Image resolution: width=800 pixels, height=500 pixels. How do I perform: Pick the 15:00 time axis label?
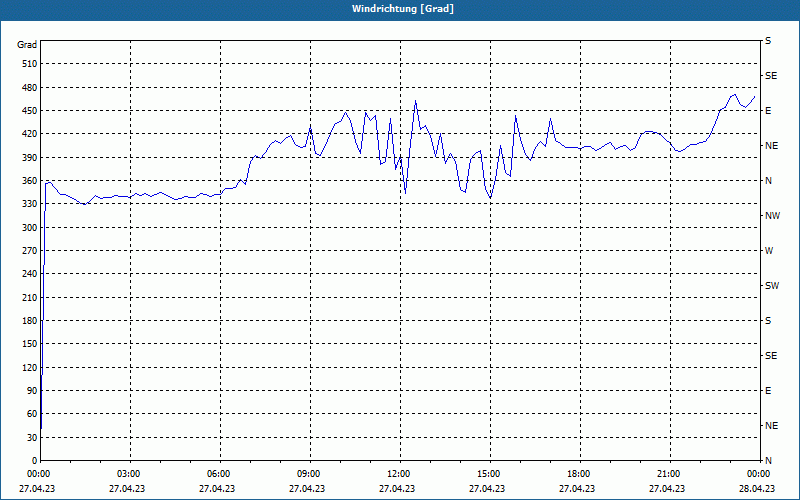click(490, 474)
